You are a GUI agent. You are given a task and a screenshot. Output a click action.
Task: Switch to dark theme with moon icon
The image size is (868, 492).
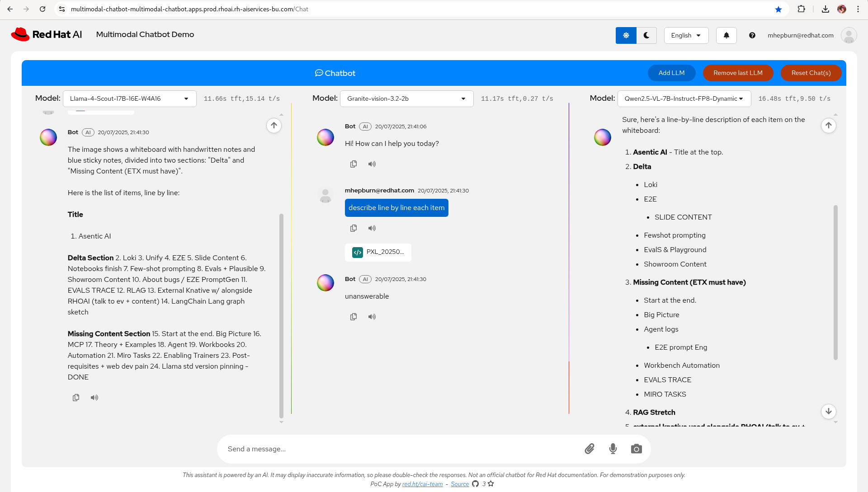(x=647, y=35)
